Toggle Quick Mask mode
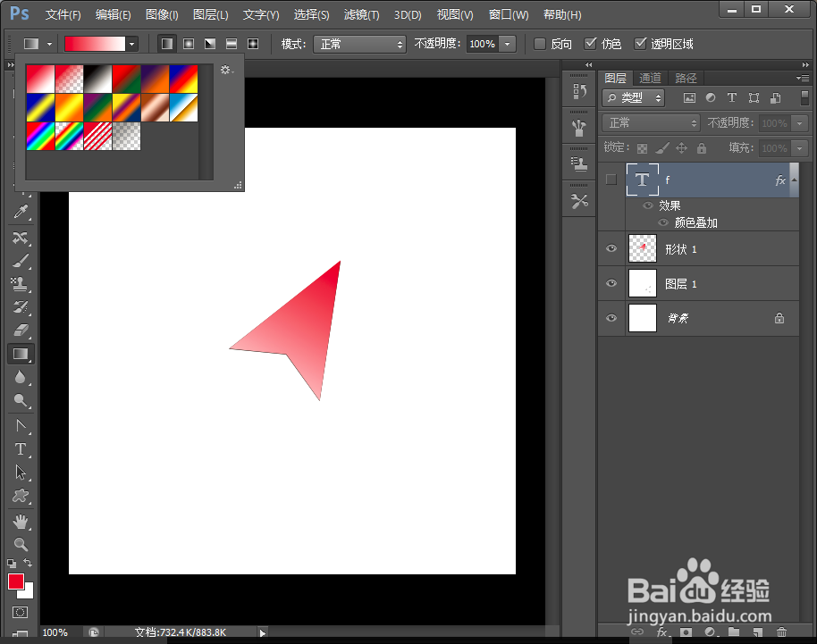This screenshot has height=644, width=817. click(21, 612)
